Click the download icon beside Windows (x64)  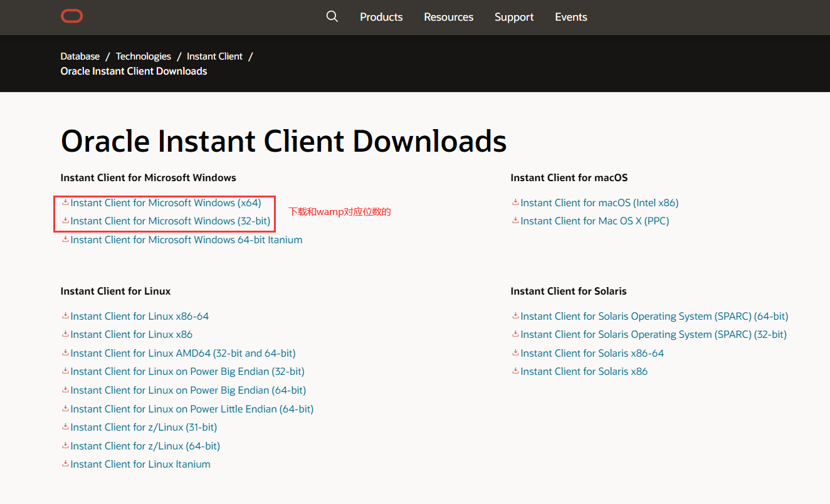click(65, 202)
